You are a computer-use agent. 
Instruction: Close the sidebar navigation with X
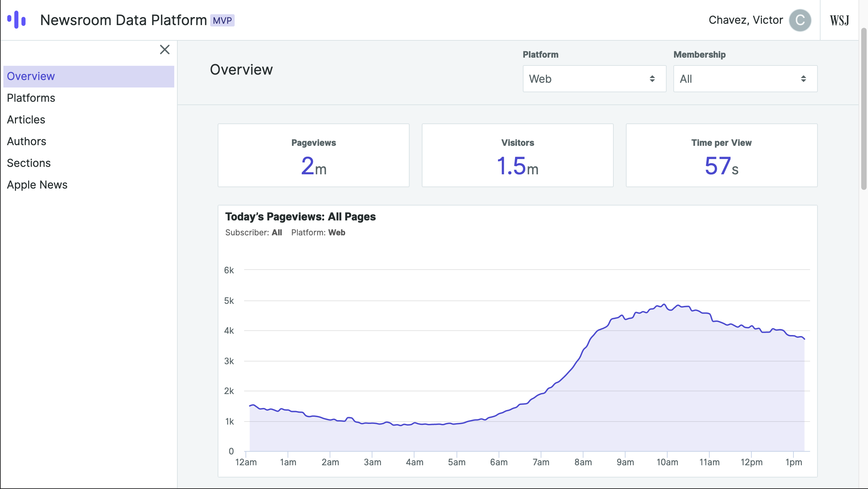point(165,50)
